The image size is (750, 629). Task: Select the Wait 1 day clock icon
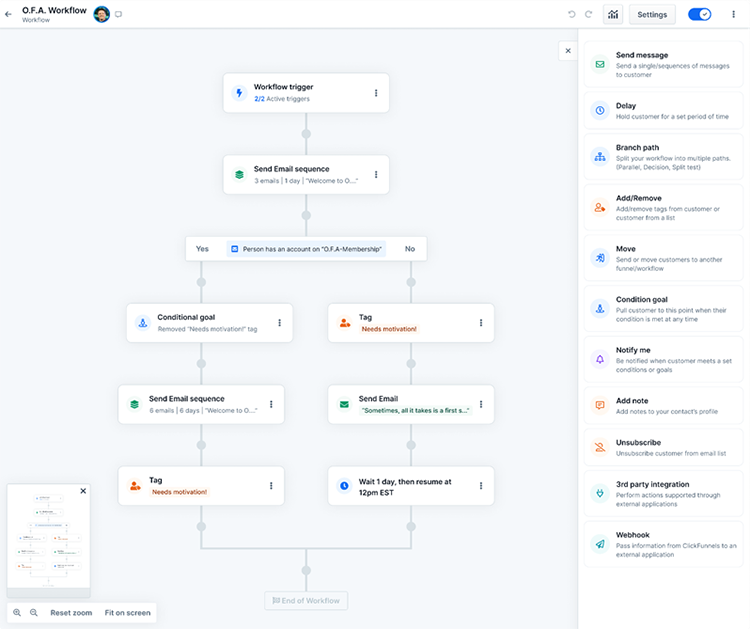344,486
